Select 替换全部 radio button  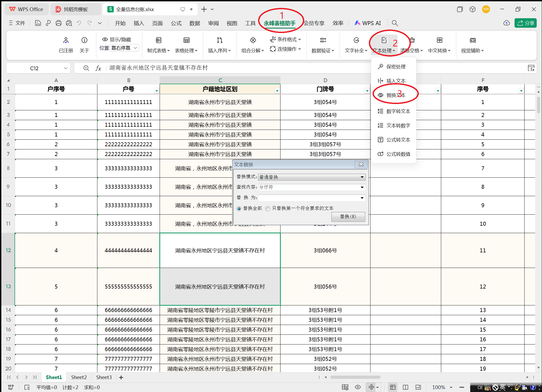239,209
